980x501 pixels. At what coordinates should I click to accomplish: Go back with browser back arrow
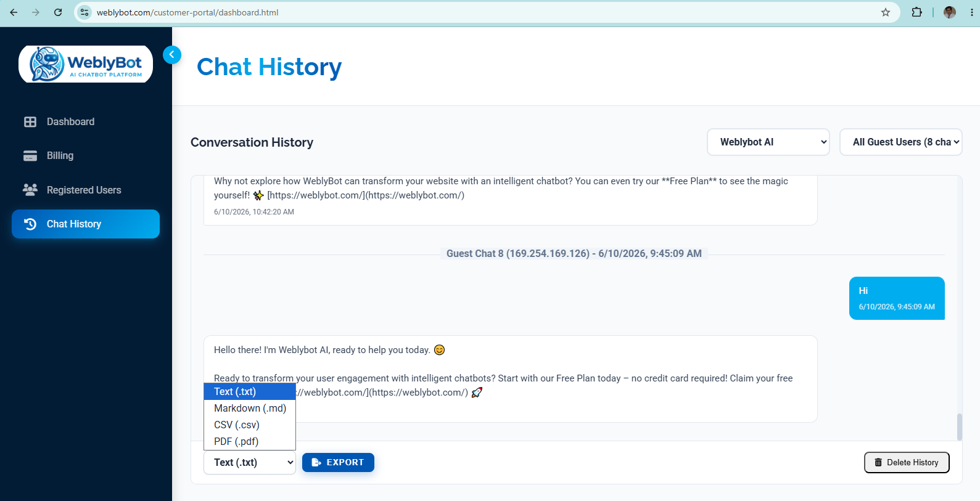[14, 12]
